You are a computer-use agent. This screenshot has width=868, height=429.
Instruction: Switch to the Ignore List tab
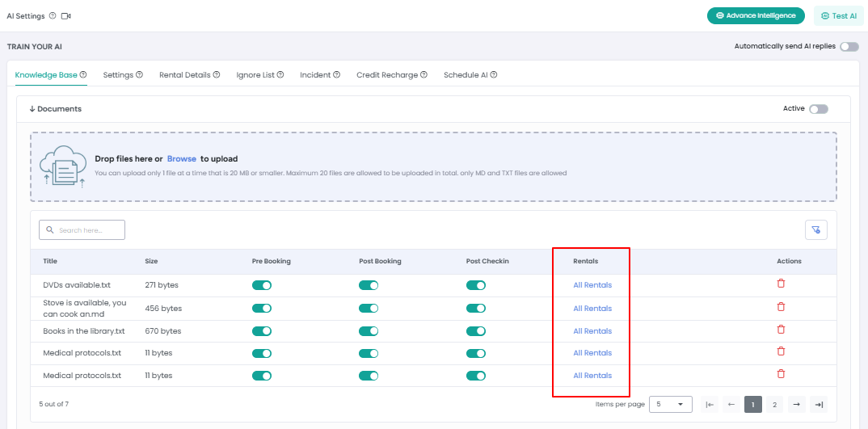(255, 74)
